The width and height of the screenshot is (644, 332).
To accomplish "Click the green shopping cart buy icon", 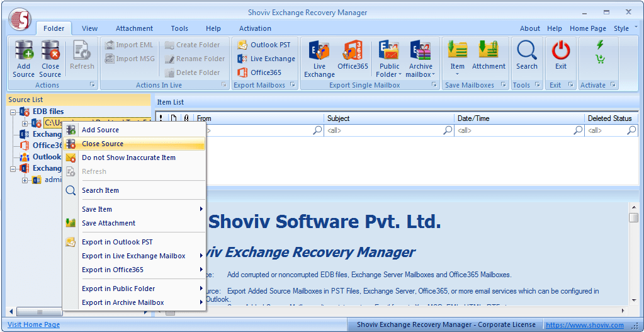I will 600,59.
